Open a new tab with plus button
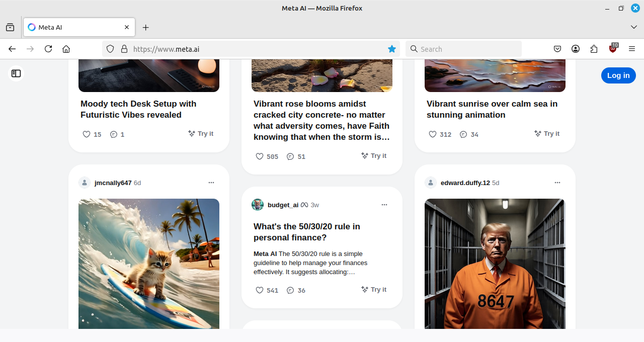Image resolution: width=644 pixels, height=342 pixels. (x=146, y=27)
